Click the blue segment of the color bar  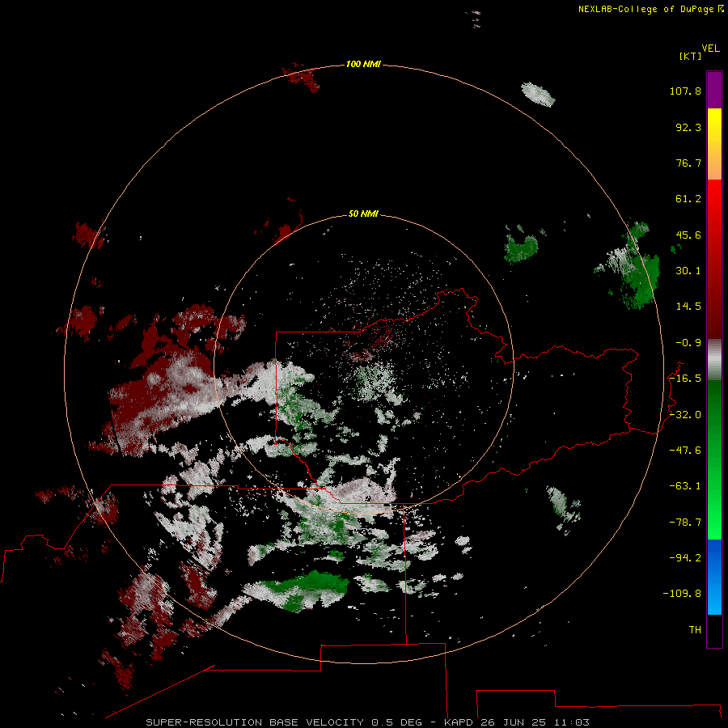tap(714, 577)
